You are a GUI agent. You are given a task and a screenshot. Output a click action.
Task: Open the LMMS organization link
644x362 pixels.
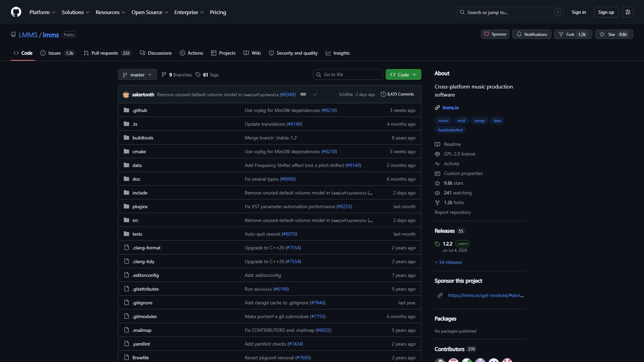(28, 35)
